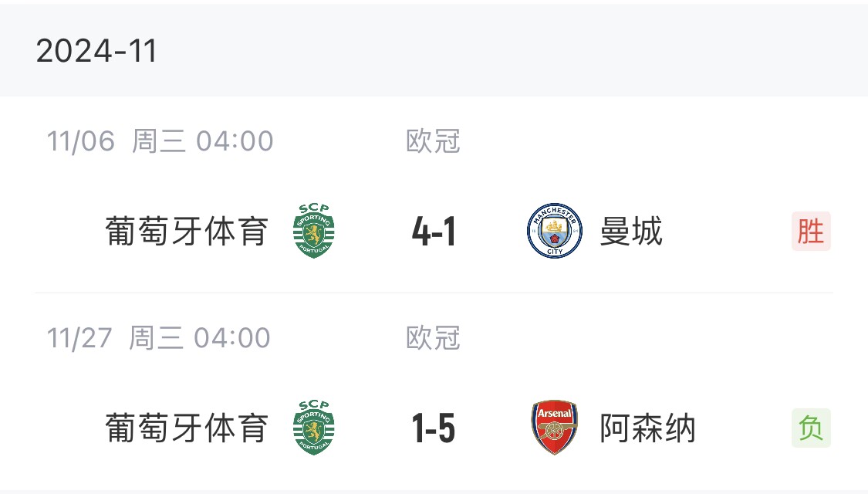Click the 11/06 match date
868x494 pixels.
(80, 141)
